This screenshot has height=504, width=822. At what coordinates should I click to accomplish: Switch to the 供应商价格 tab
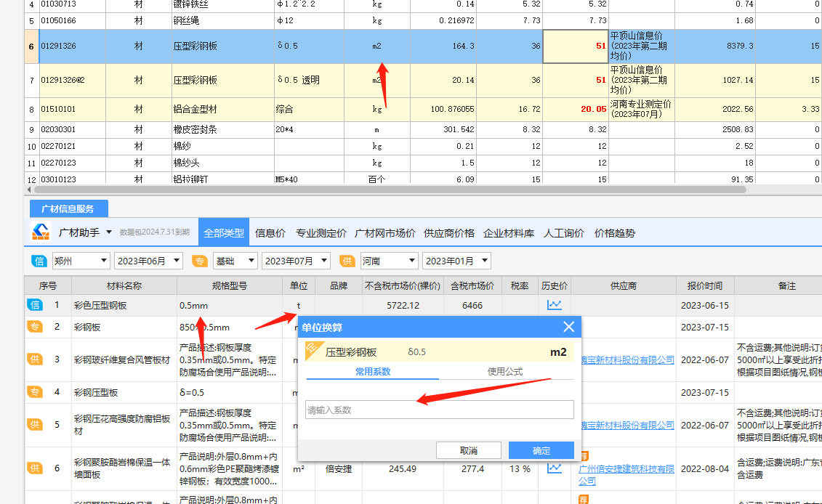[x=449, y=233]
